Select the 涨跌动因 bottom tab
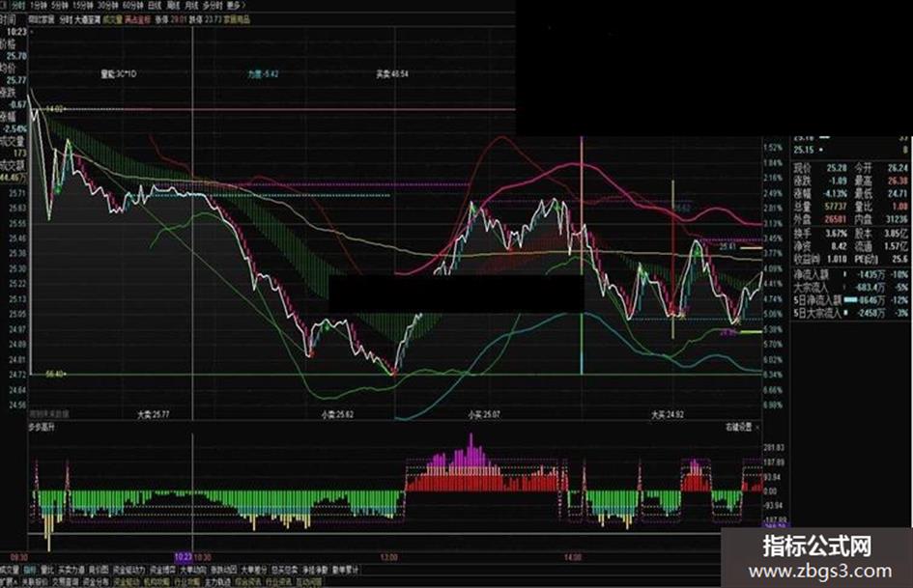913x588 pixels. (x=223, y=570)
